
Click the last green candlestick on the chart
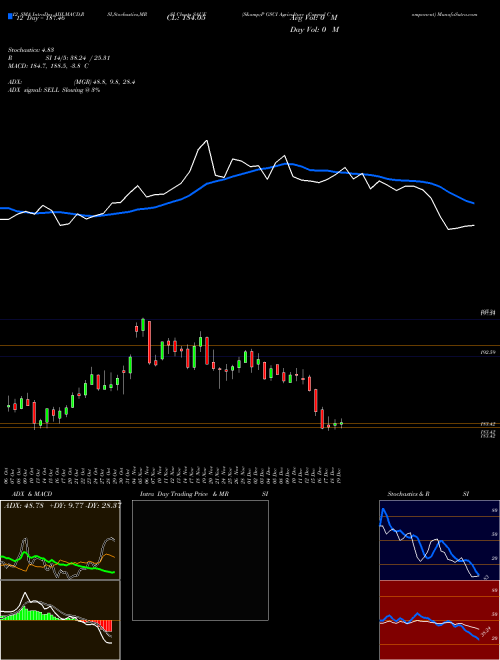coord(341,424)
